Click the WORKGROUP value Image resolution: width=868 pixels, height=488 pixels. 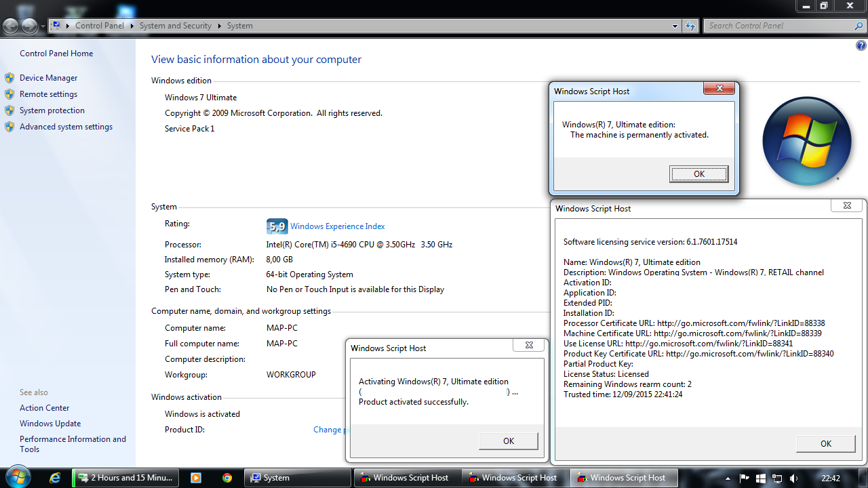(291, 375)
